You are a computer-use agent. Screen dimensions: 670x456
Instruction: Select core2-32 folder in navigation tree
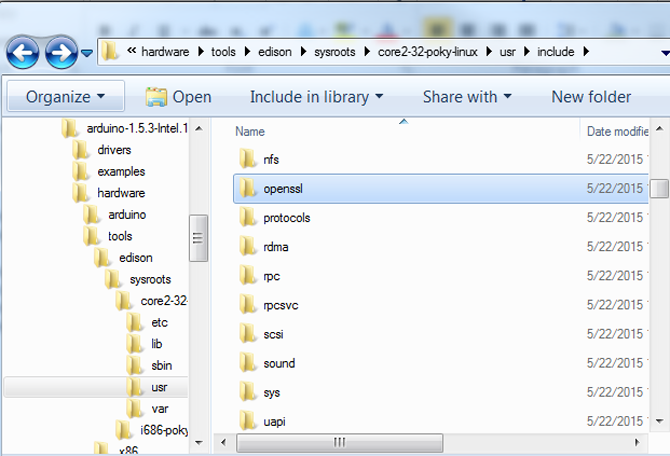point(164,301)
